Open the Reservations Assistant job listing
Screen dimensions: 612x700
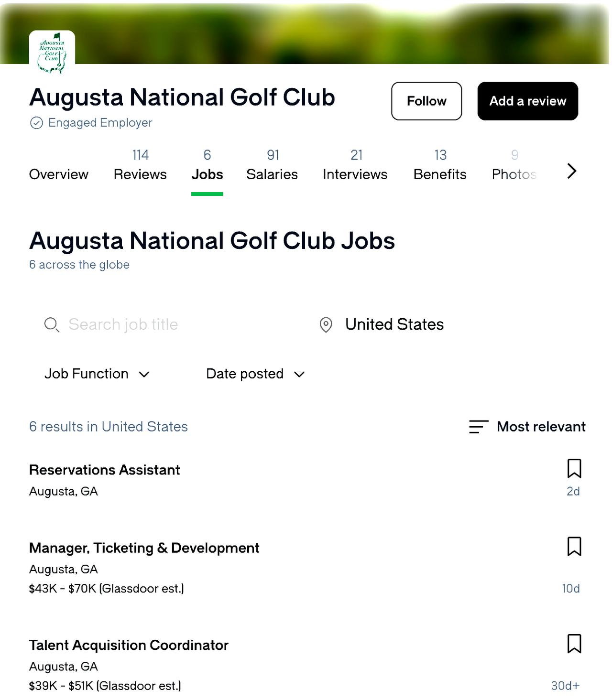(x=105, y=470)
